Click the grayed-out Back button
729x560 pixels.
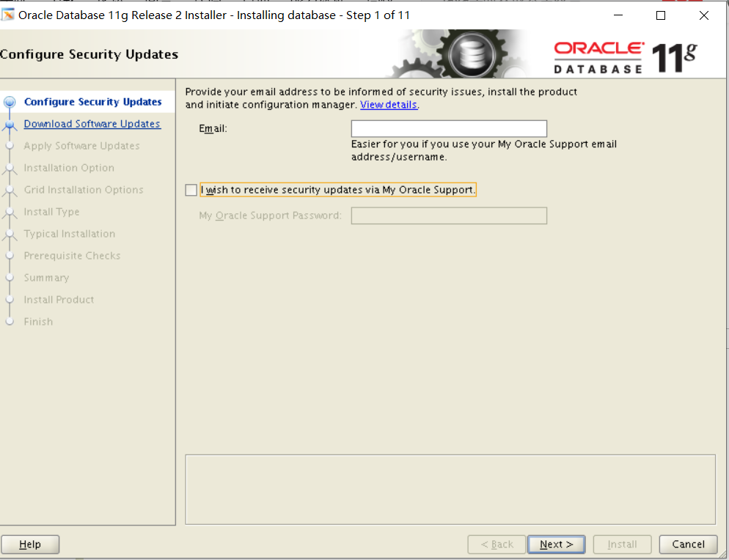point(497,544)
